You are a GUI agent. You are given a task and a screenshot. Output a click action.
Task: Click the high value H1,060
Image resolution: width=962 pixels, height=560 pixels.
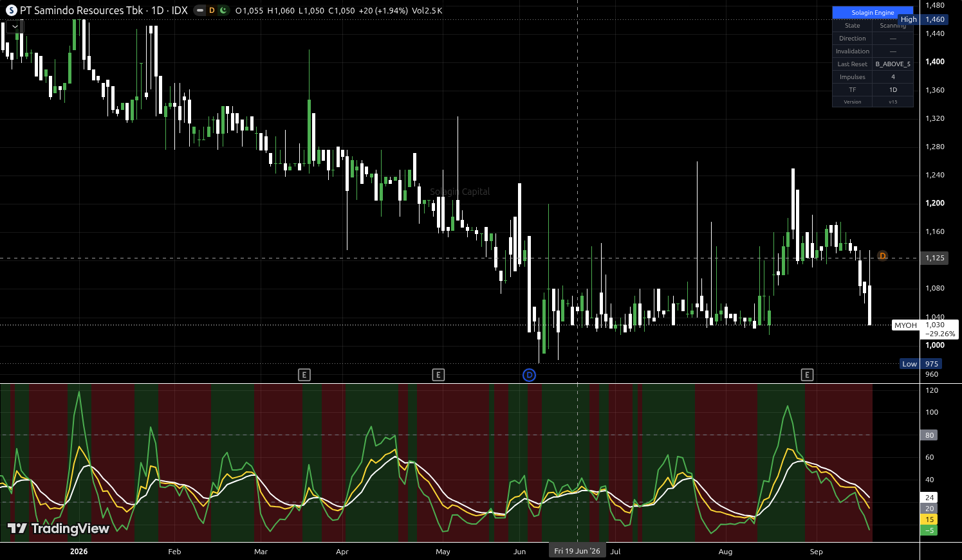tap(281, 11)
